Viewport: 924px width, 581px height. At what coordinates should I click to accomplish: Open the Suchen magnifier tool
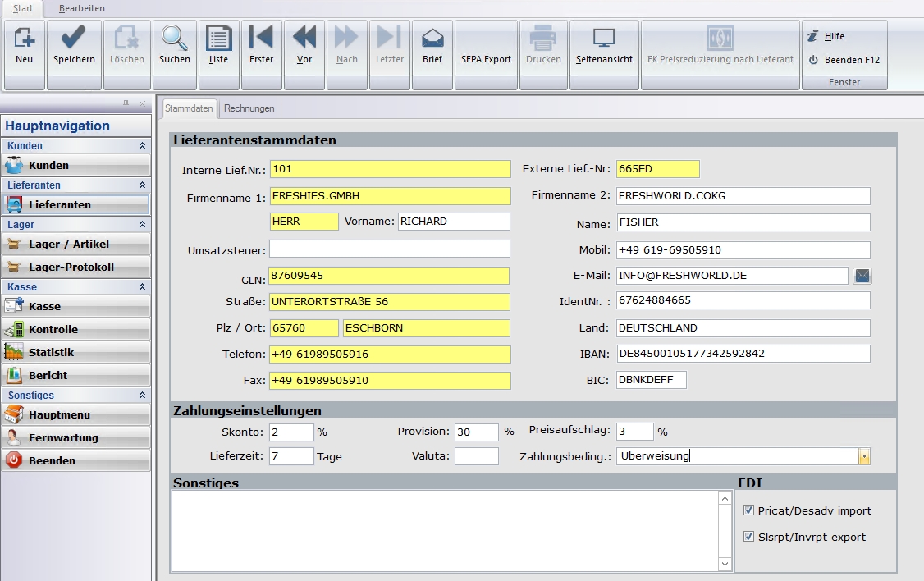[x=174, y=46]
